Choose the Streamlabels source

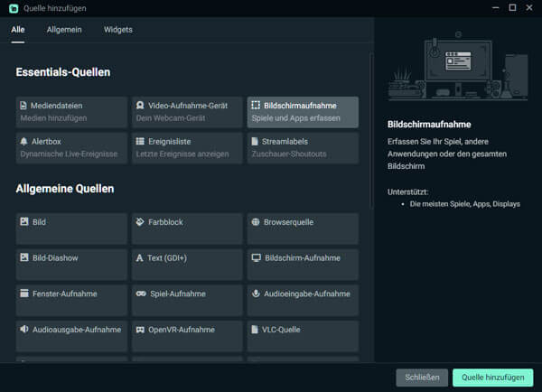(x=303, y=148)
